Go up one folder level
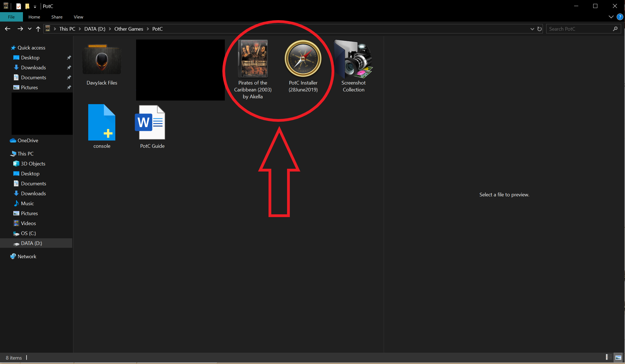The image size is (625, 364). pyautogui.click(x=38, y=29)
